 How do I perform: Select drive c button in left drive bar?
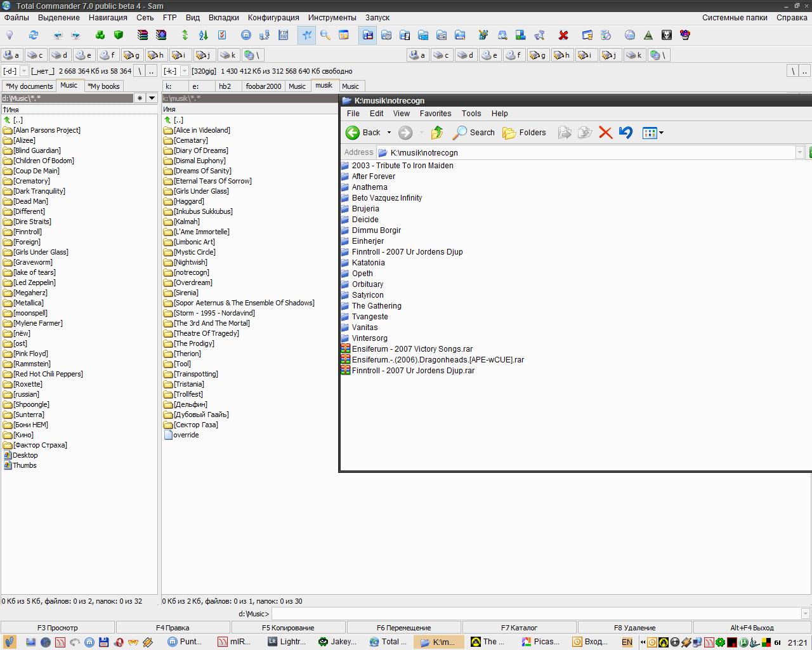[x=36, y=55]
